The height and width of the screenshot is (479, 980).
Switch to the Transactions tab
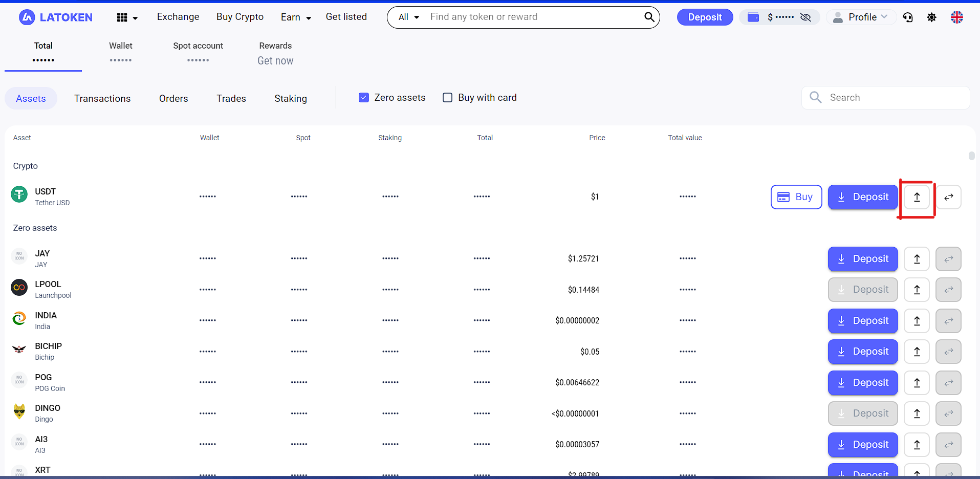[x=102, y=99]
